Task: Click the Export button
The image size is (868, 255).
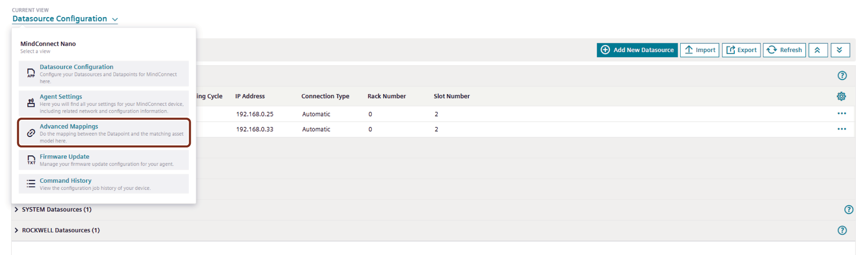Action: [x=741, y=50]
